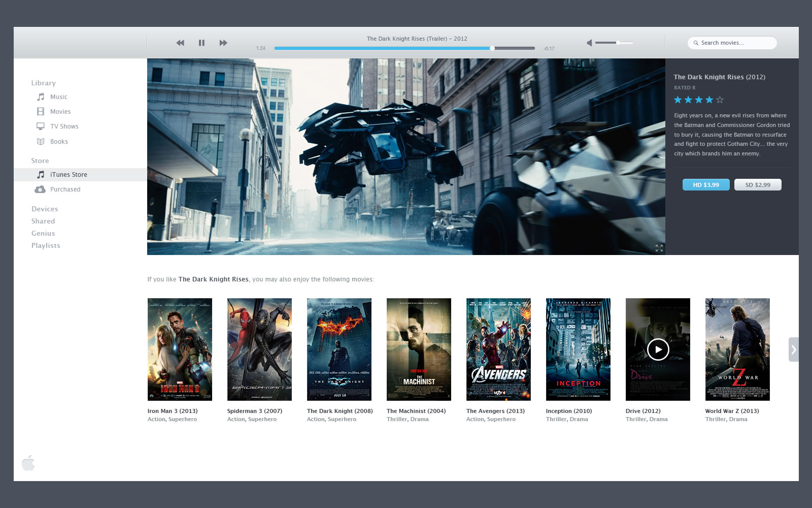The image size is (812, 508).
Task: Click the Purchased cloud icon
Action: pos(40,189)
